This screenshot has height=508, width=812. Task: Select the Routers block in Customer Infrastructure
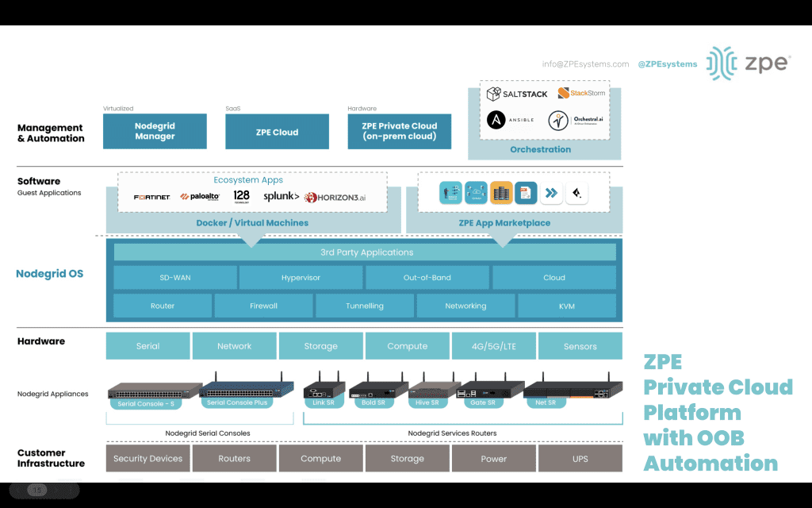point(235,458)
